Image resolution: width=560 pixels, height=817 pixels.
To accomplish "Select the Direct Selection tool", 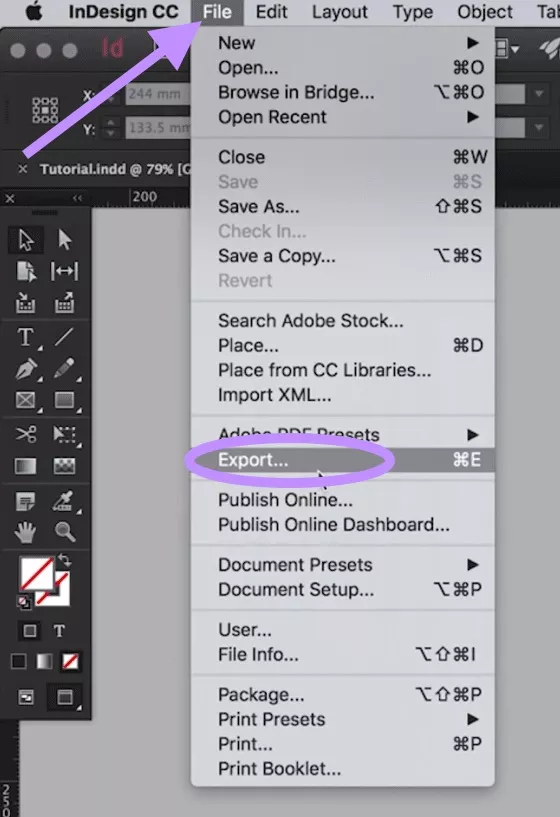I will (64, 240).
